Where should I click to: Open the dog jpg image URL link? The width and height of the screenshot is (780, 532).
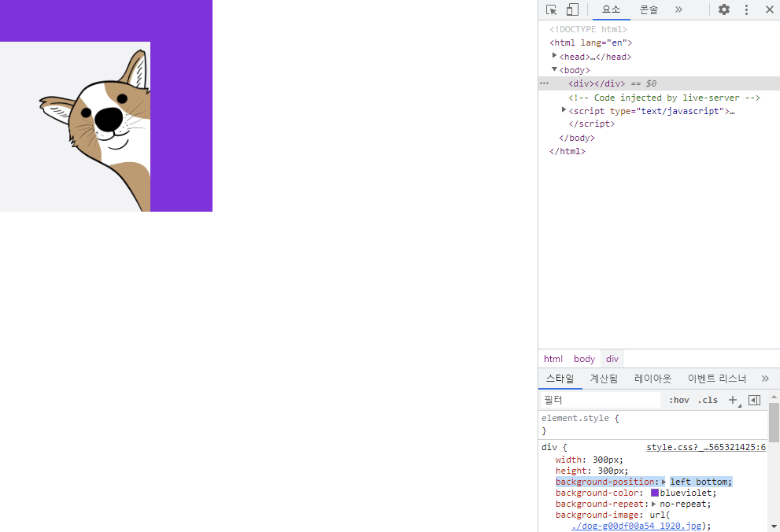pos(636,526)
